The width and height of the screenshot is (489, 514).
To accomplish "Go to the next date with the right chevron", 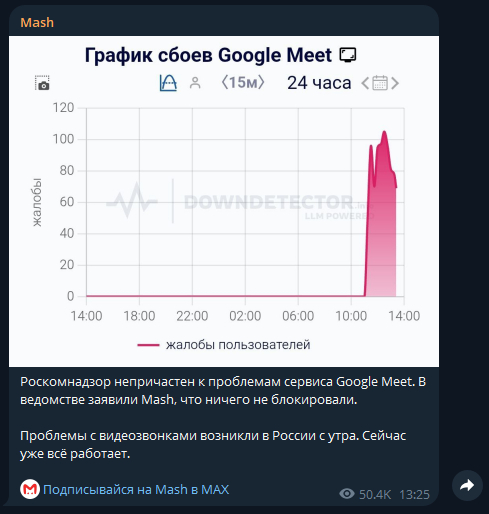I will tap(395, 83).
